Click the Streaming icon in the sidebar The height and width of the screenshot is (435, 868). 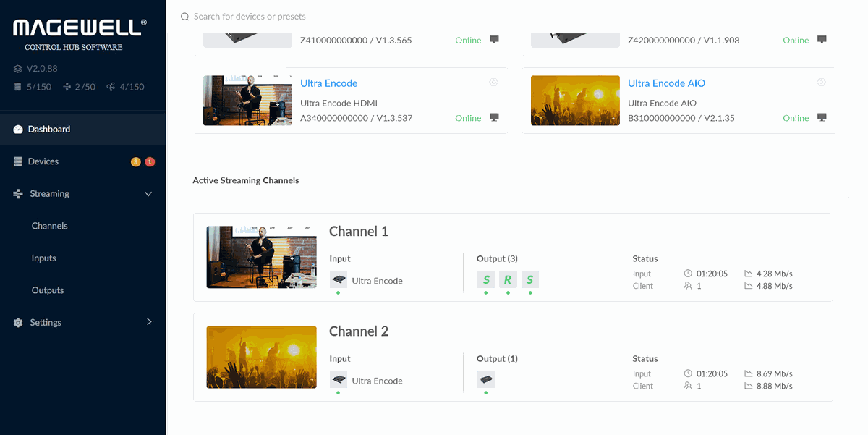pos(18,194)
